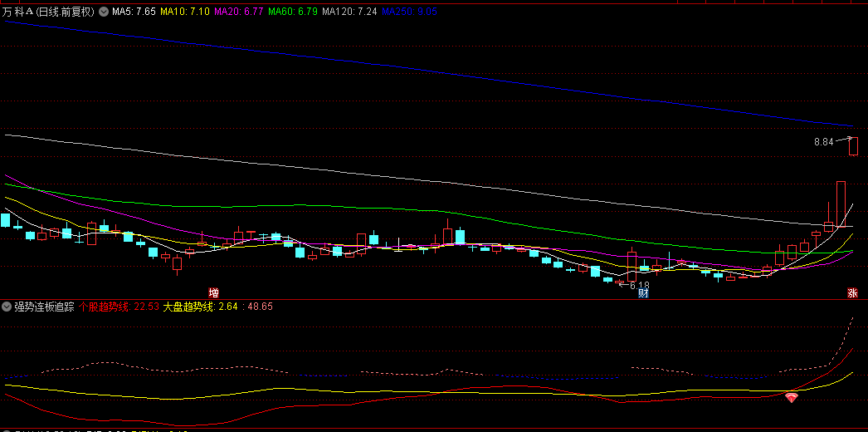Click the red fan signal icon in indicator panel
The width and height of the screenshot is (868, 432).
click(x=792, y=397)
